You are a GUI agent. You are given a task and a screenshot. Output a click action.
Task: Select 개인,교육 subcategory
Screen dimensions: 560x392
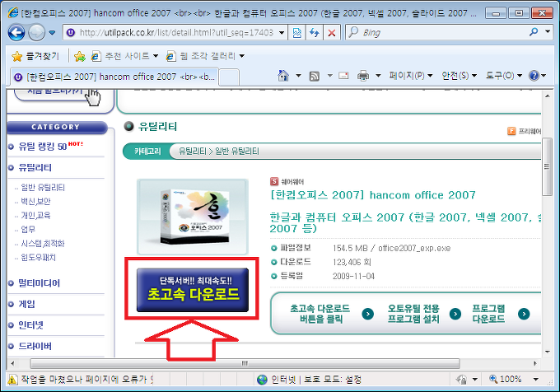pyautogui.click(x=35, y=216)
